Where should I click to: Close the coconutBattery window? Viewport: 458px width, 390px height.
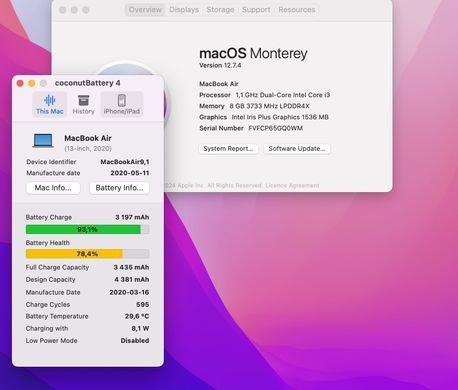[20, 83]
